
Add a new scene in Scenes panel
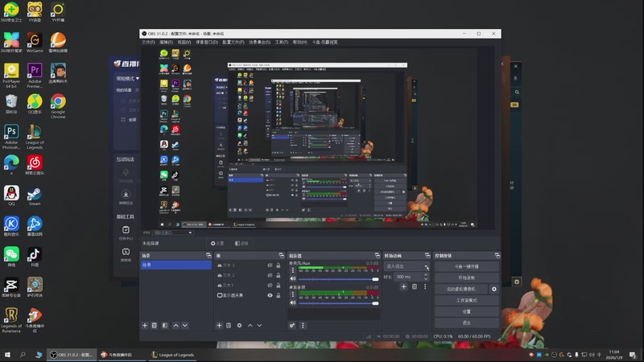(x=145, y=326)
